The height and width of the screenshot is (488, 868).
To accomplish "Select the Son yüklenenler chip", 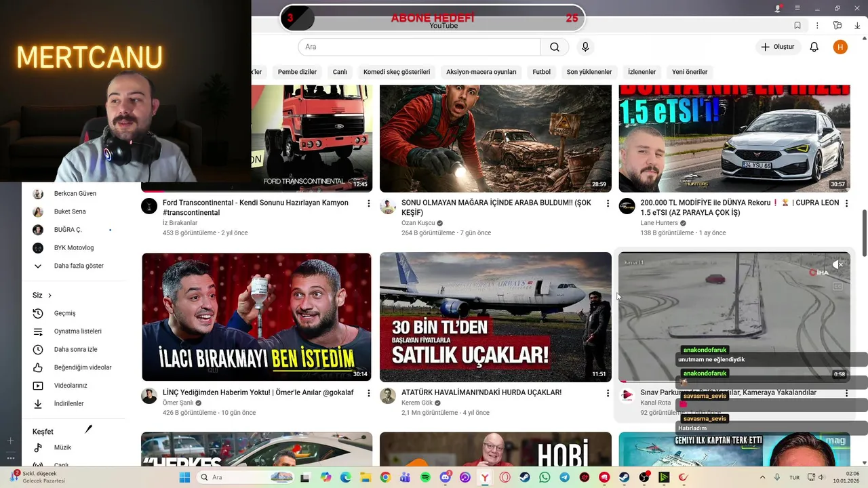I will tap(589, 72).
